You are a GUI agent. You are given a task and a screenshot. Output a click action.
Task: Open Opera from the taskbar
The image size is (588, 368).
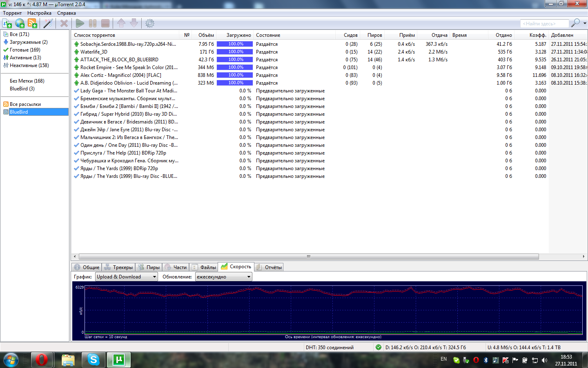point(42,360)
